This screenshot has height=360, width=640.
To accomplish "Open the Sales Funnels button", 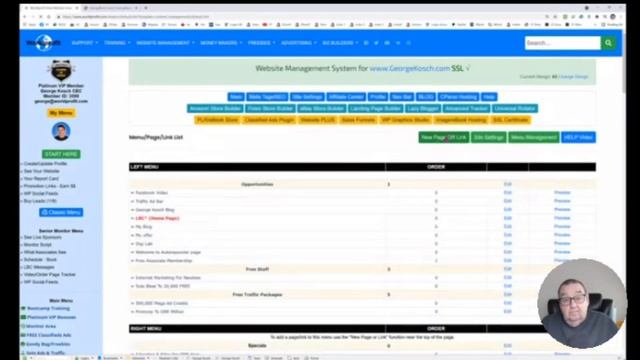I will pyautogui.click(x=358, y=120).
